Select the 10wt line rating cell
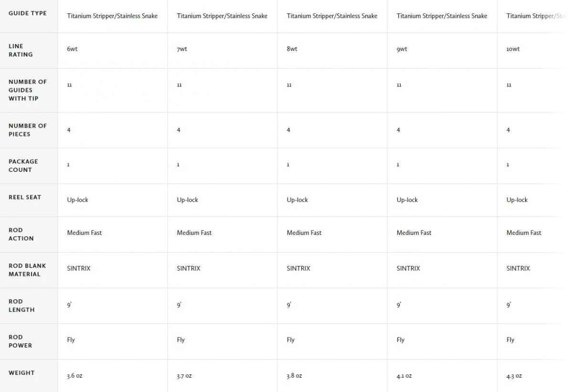The image size is (573, 392). [x=513, y=49]
